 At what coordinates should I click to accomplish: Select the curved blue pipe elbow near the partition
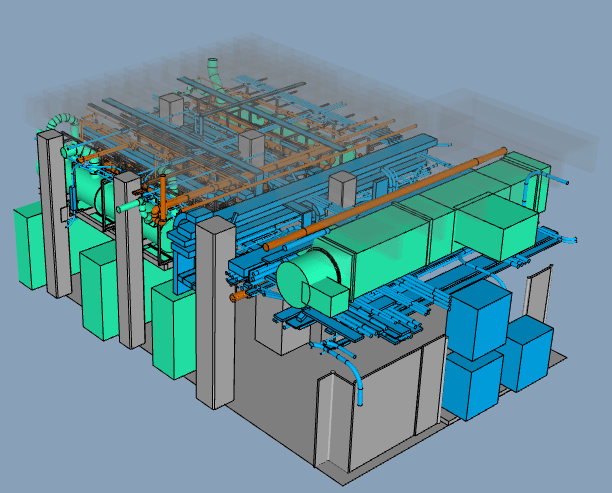[x=354, y=377]
